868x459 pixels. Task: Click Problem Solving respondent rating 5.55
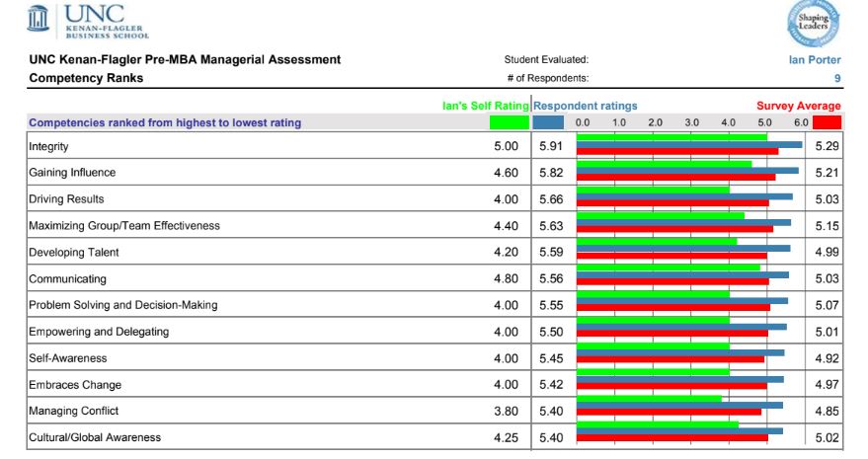pyautogui.click(x=551, y=305)
